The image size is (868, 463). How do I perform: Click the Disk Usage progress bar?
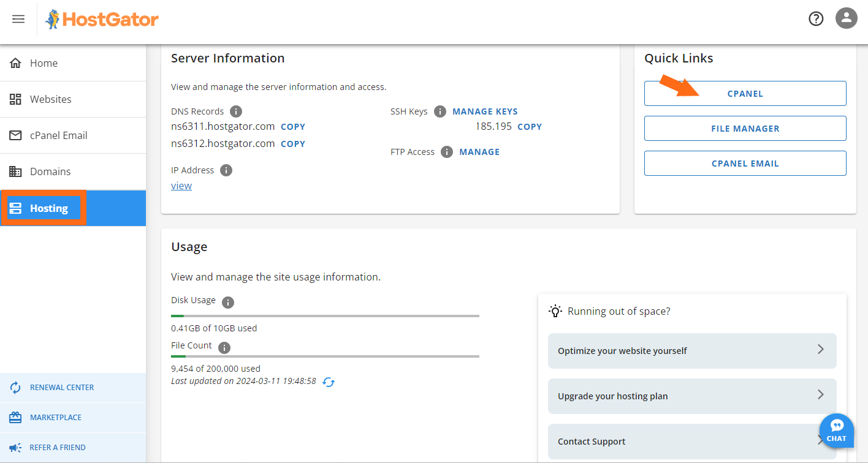tap(325, 315)
